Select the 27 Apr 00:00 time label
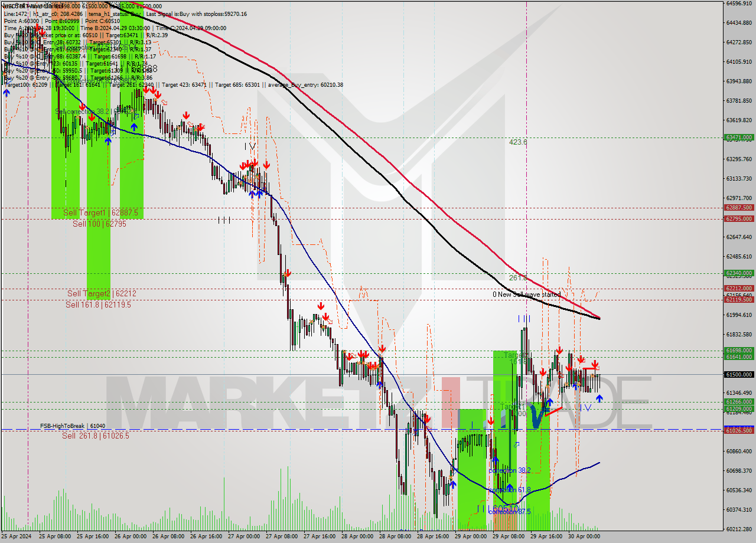Screen dimensions: 756x543 tap(243, 537)
